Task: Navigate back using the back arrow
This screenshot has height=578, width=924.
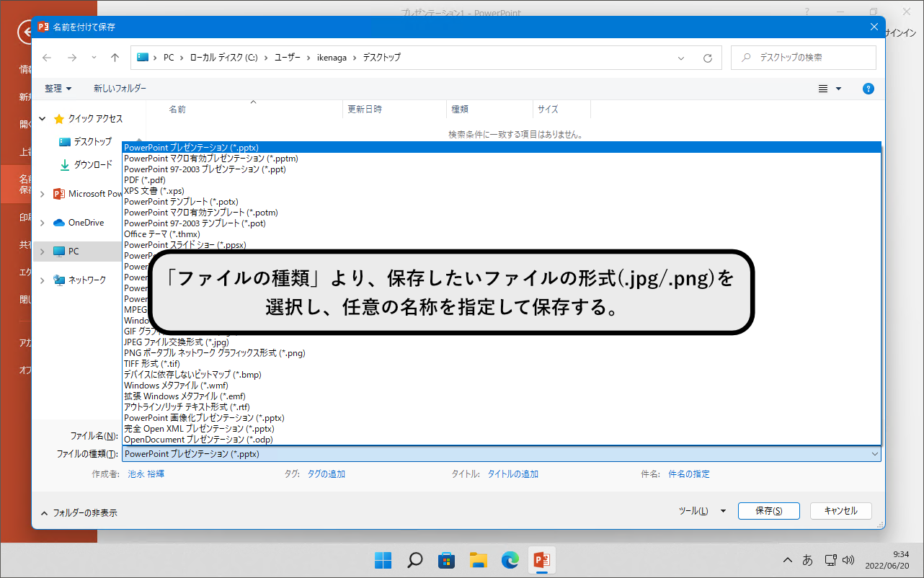Action: [x=46, y=58]
